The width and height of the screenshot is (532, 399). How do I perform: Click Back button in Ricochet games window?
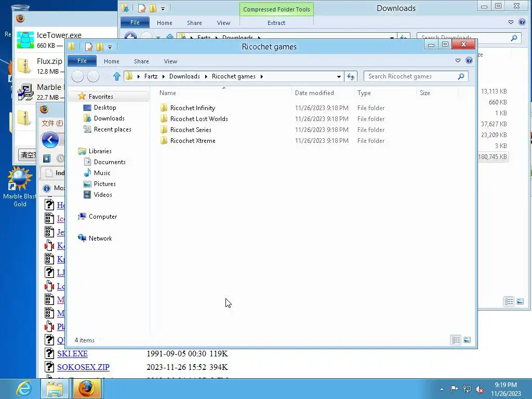78,76
